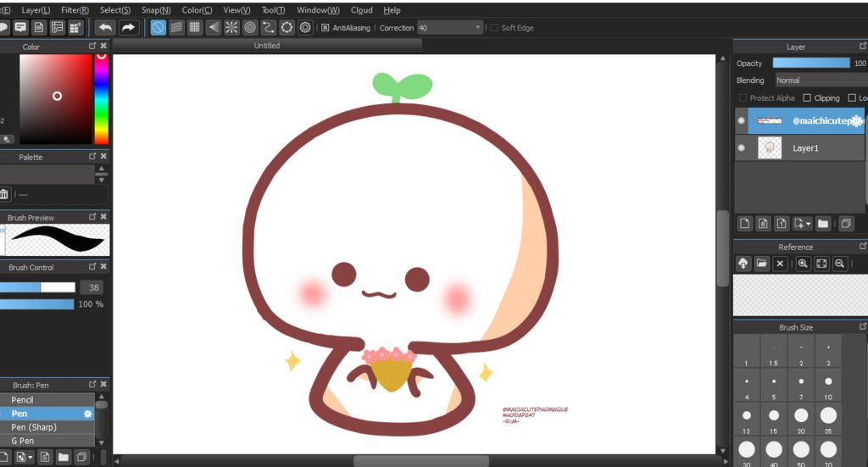Create a layer folder in Layer panel

pos(823,224)
